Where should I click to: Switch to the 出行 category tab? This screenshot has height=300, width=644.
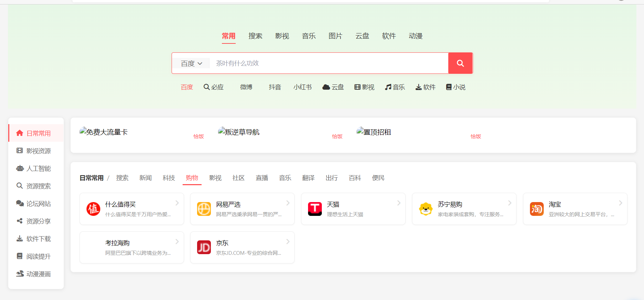coord(331,178)
